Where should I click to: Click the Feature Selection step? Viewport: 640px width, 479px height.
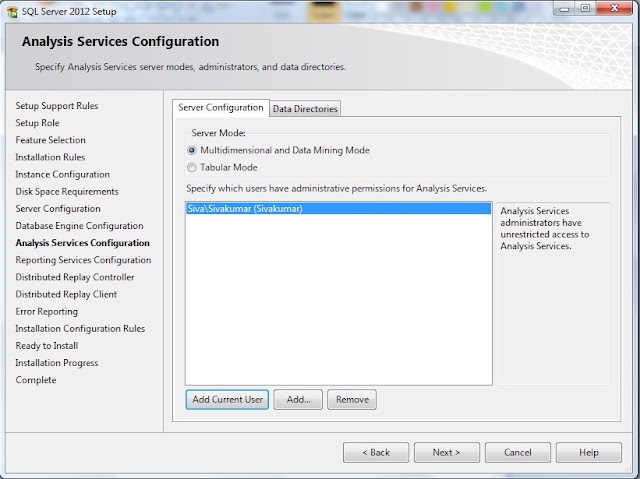click(x=51, y=140)
